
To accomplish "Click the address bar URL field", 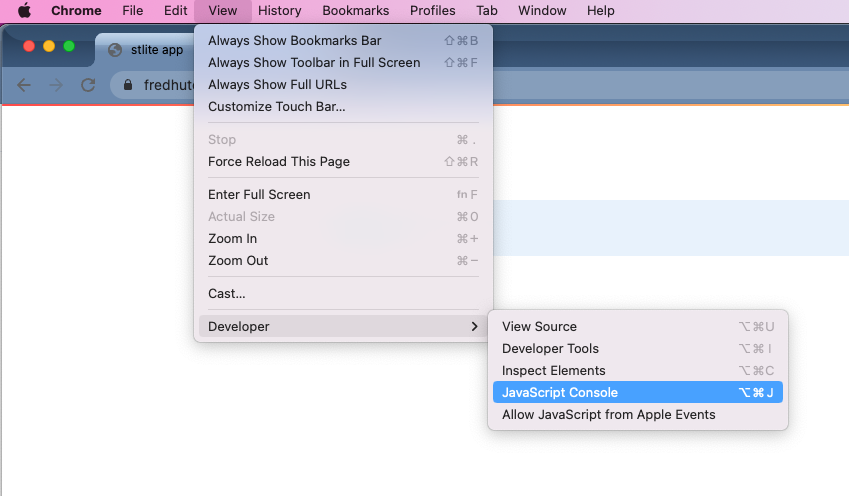I will point(165,85).
